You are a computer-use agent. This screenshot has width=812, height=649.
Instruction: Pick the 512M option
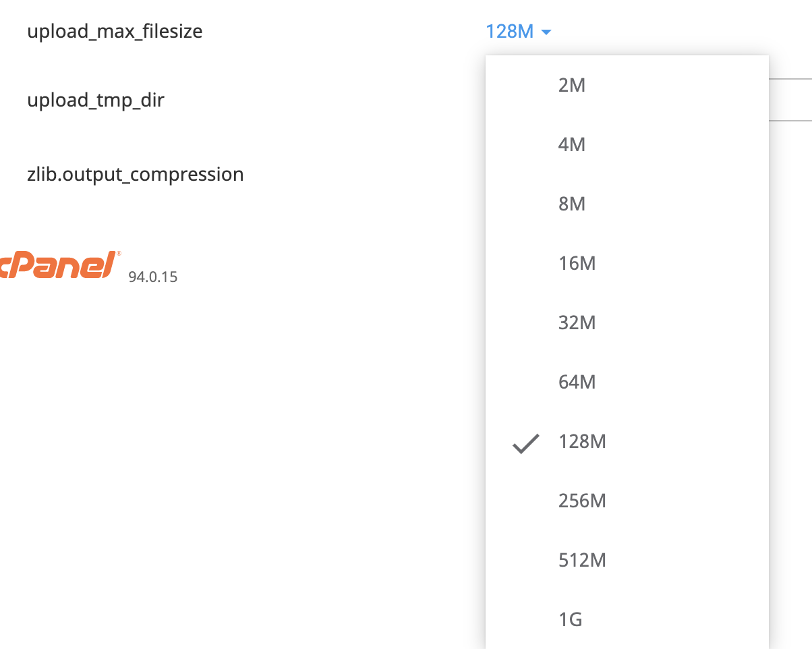pyautogui.click(x=627, y=560)
